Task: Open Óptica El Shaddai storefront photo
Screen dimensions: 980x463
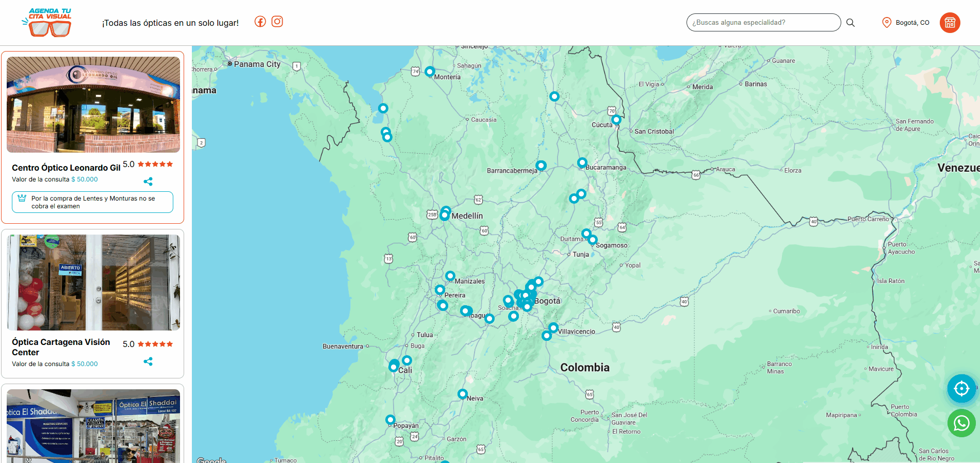Action: (x=93, y=425)
